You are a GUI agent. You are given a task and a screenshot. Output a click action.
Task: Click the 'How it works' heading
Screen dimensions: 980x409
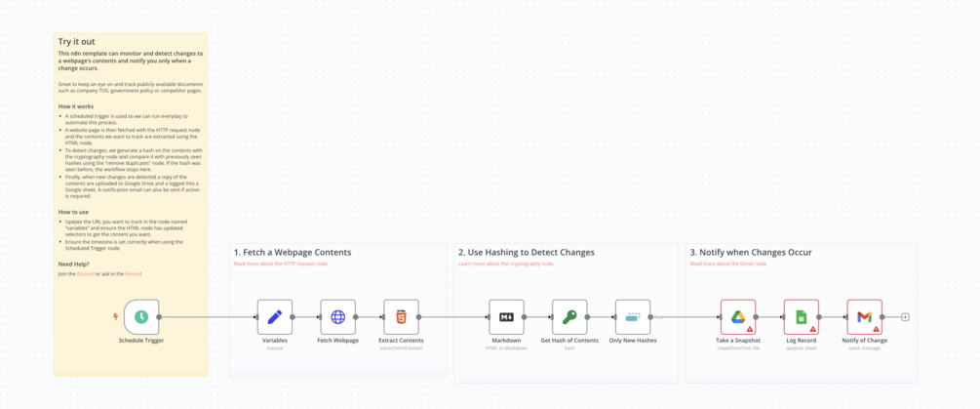[76, 106]
